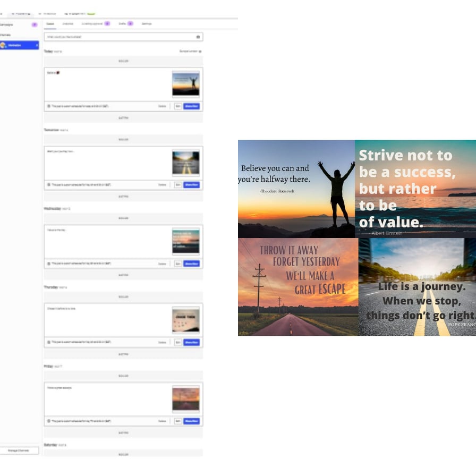
Task: Click Share Now on Tomorrow's post
Action: coord(192,185)
